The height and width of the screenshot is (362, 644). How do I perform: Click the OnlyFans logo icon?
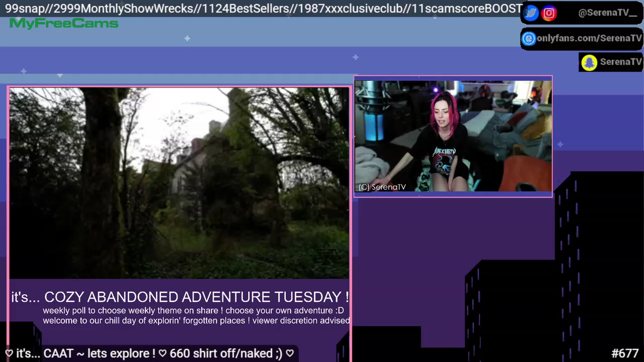[x=529, y=39]
